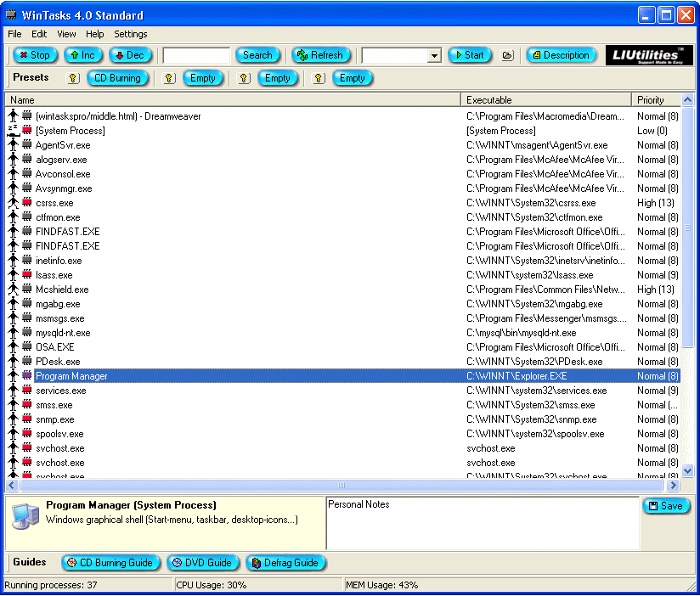Click the MEM Usage: 43% status text
700x596 pixels.
click(x=381, y=585)
